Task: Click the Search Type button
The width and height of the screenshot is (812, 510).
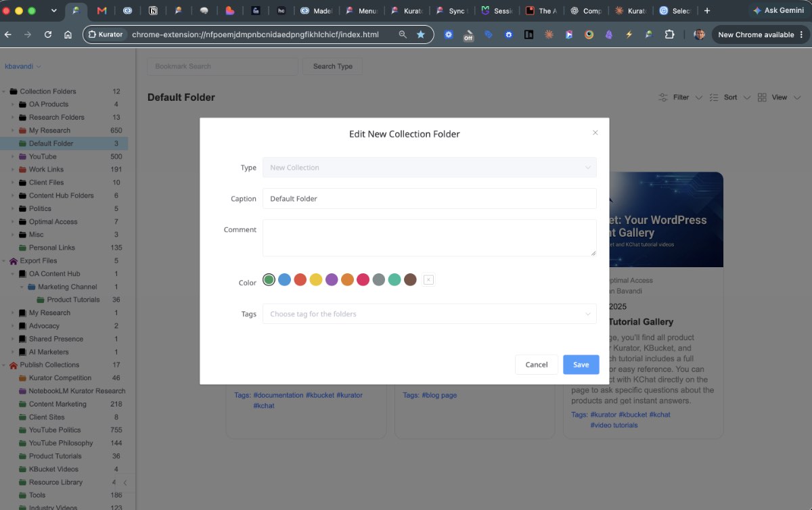Action: pyautogui.click(x=332, y=66)
